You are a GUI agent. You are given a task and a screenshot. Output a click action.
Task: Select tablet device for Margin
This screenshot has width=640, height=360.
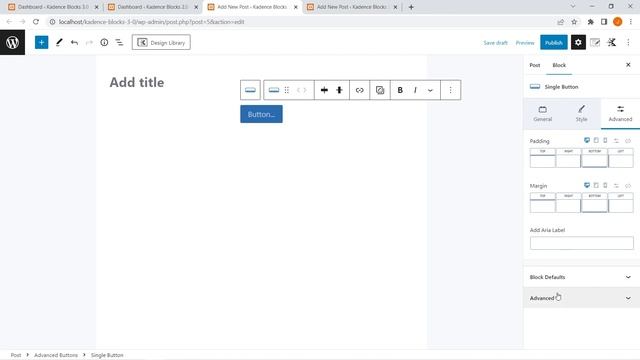[596, 185]
